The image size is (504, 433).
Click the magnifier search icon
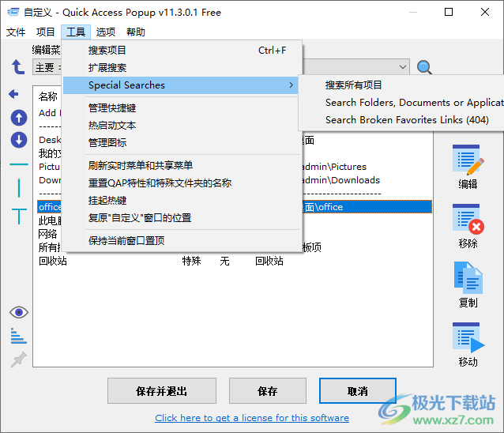[x=424, y=67]
